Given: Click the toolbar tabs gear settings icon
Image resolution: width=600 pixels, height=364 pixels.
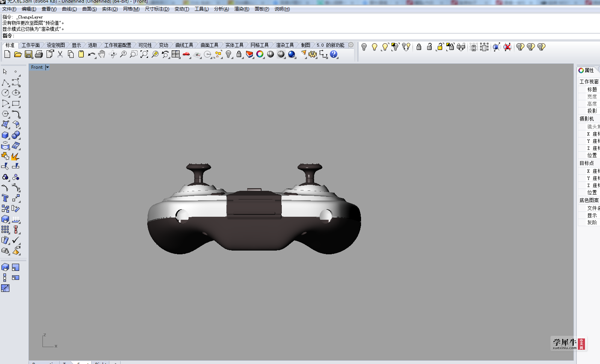Looking at the screenshot, I should click(x=351, y=45).
